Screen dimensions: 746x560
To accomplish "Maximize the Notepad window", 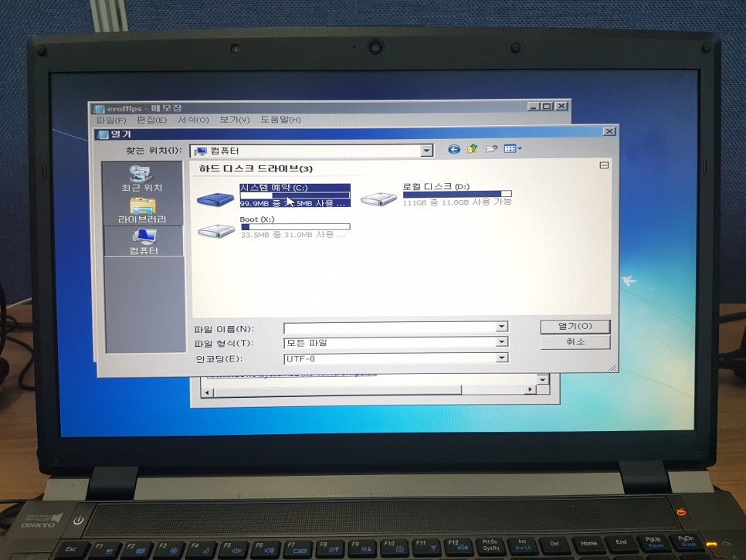I will pos(547,106).
